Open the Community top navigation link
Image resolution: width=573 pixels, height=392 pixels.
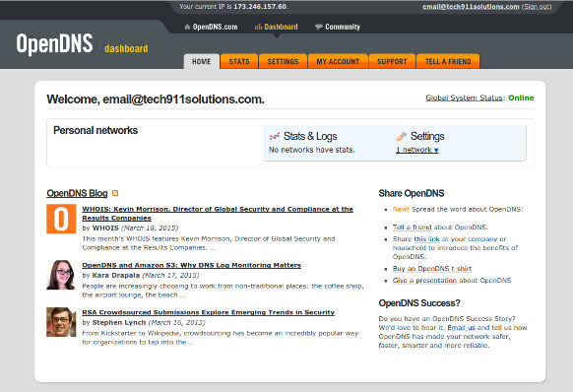(x=343, y=27)
